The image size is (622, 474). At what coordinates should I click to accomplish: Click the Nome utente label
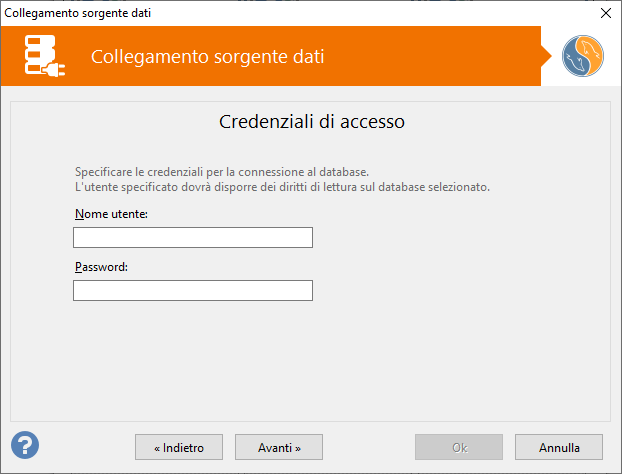coord(110,214)
